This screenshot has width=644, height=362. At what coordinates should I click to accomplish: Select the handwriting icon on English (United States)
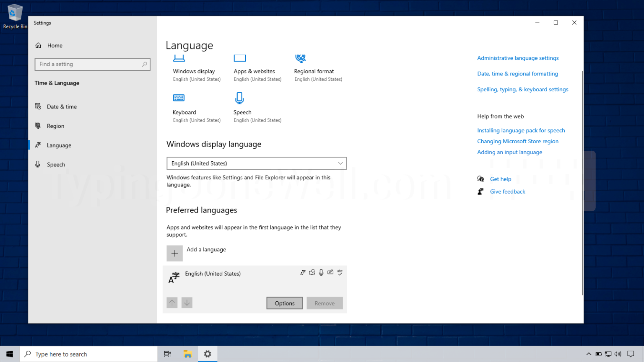[330, 272]
